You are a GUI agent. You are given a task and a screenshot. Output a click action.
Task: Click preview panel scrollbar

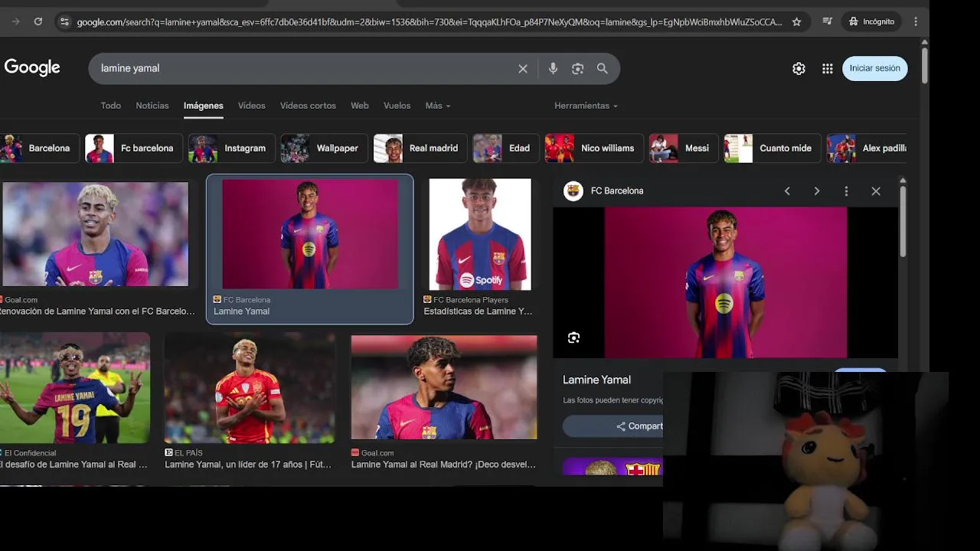[903, 222]
